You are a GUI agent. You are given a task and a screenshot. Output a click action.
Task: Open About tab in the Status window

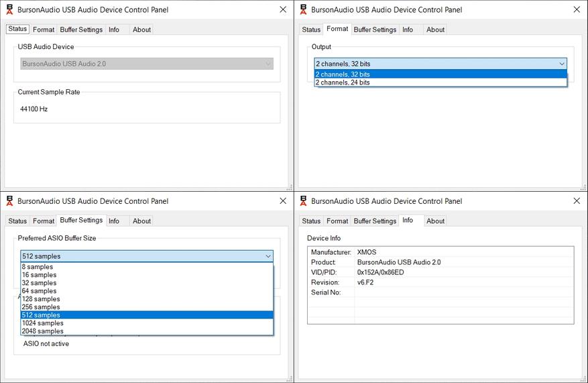pos(141,30)
